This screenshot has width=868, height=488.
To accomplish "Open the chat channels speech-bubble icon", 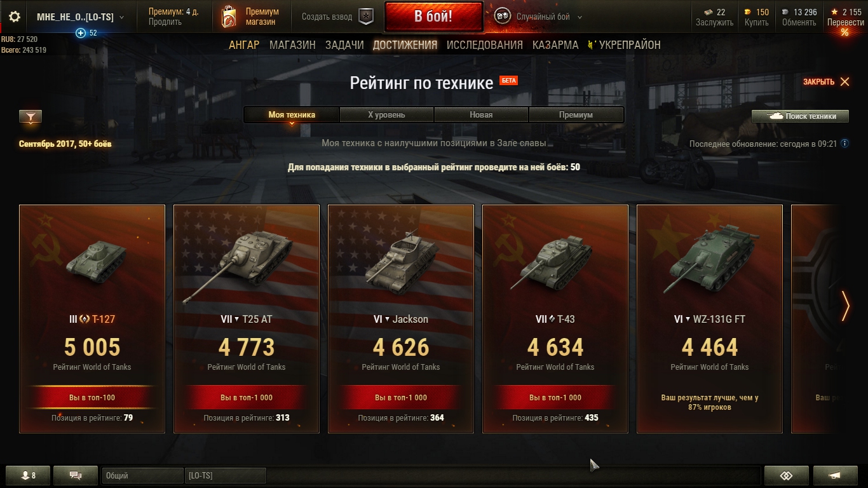I will pyautogui.click(x=75, y=475).
